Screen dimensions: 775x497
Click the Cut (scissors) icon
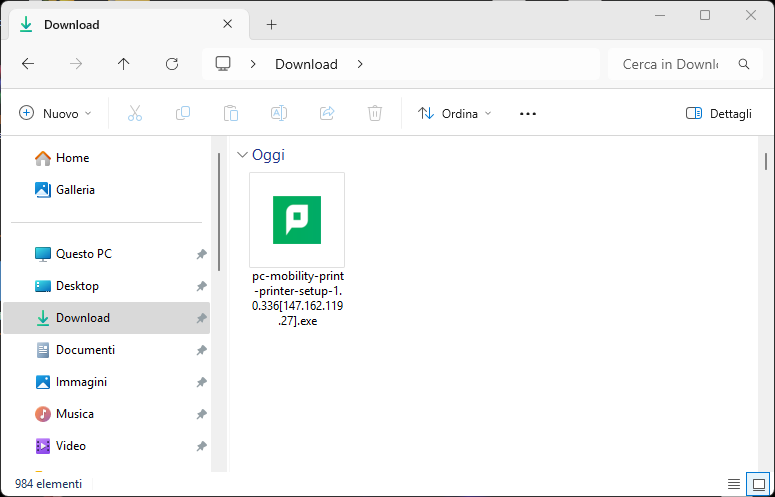coord(134,114)
